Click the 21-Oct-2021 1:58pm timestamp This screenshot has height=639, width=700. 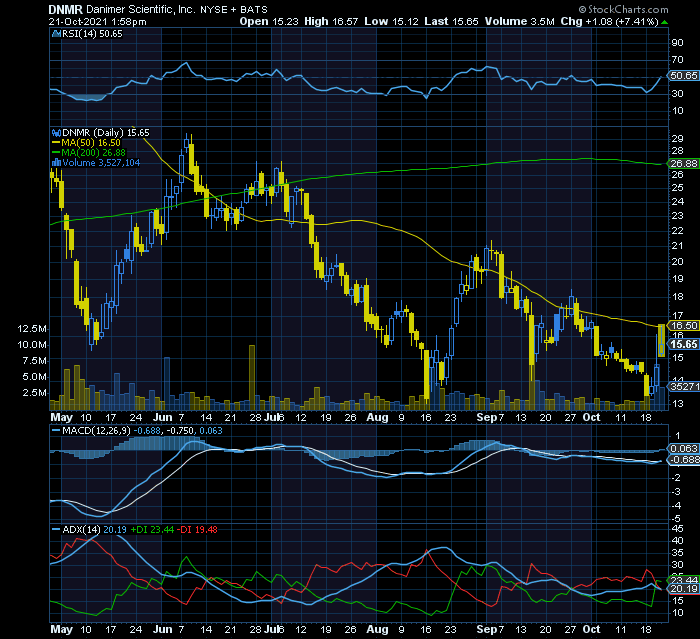pos(97,21)
